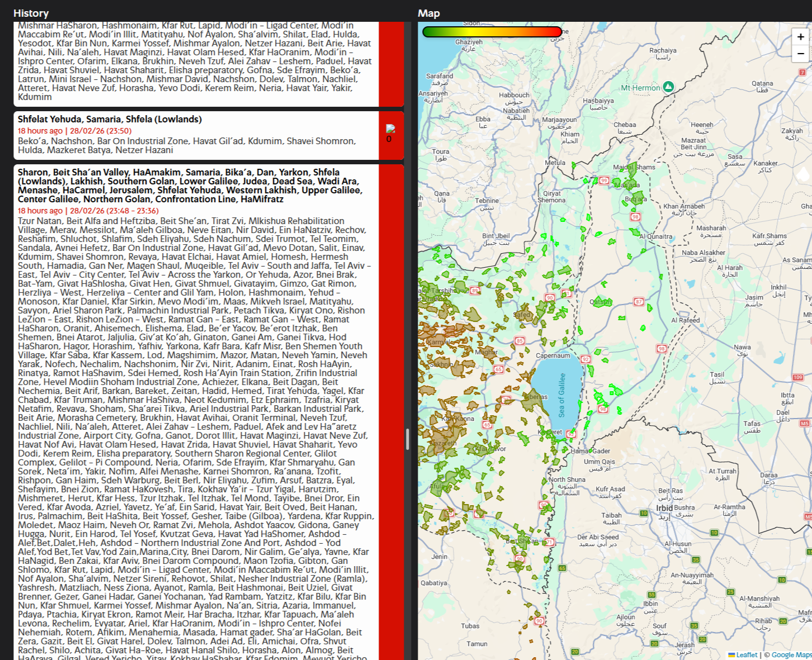
Task: Select the Map panel heading
Action: pyautogui.click(x=429, y=13)
